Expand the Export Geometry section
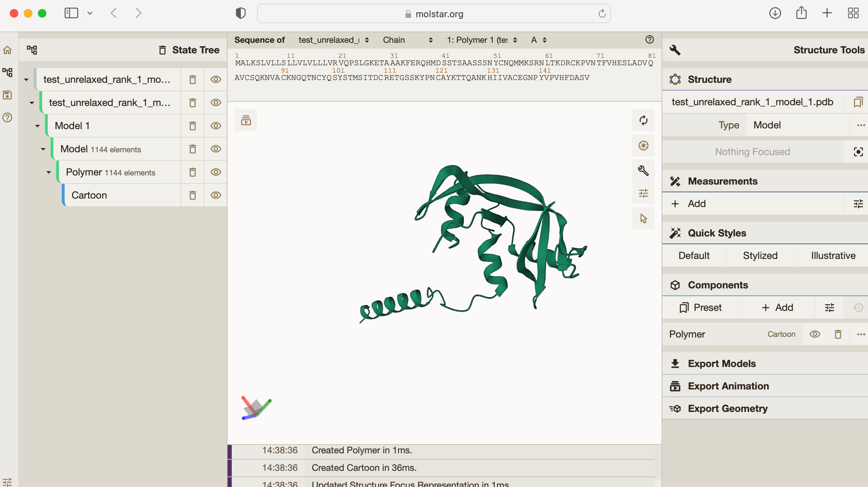Viewport: 868px width, 487px height. tap(765, 409)
